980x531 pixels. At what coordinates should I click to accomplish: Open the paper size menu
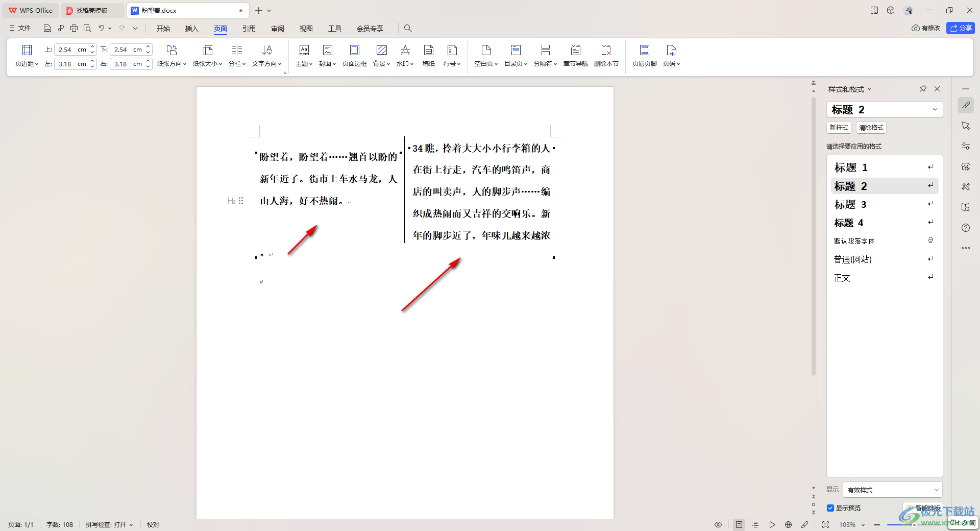pyautogui.click(x=207, y=56)
